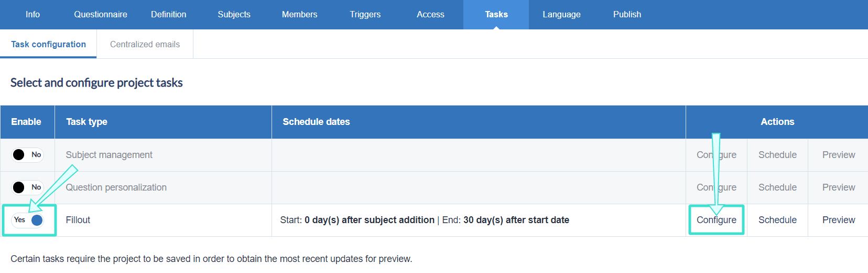Screen dimensions: 868x273
Task: Select the Task configuration sub-tab
Action: tap(48, 45)
